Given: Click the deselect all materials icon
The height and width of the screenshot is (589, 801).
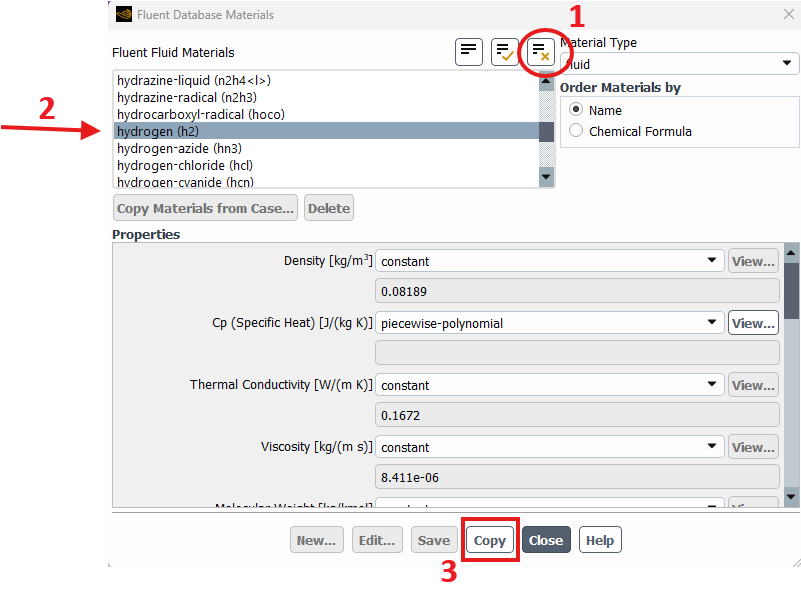Looking at the screenshot, I should [540, 52].
